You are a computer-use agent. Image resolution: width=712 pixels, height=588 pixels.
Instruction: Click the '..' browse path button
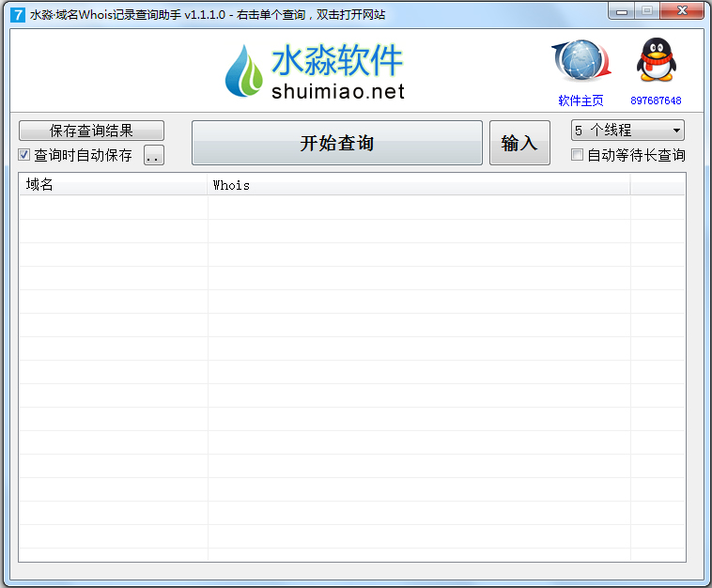154,155
